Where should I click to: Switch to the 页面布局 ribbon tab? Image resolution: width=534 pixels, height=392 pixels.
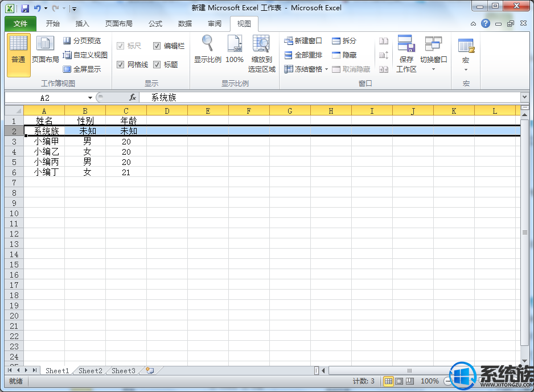pos(118,24)
